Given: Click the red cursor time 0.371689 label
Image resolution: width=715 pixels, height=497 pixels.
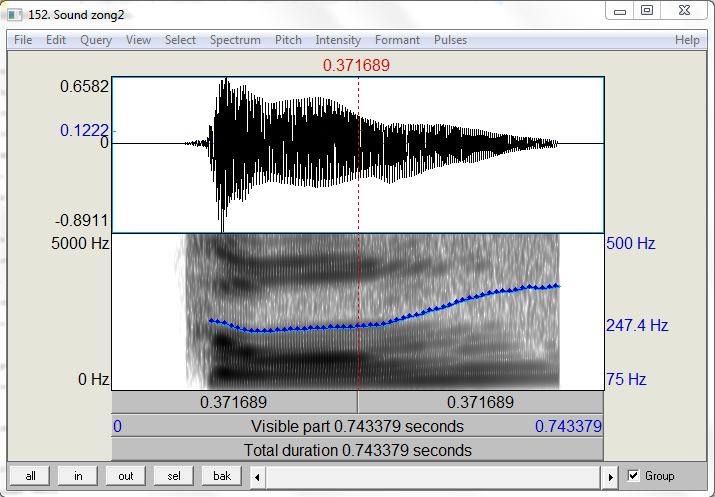Looking at the screenshot, I should [356, 65].
